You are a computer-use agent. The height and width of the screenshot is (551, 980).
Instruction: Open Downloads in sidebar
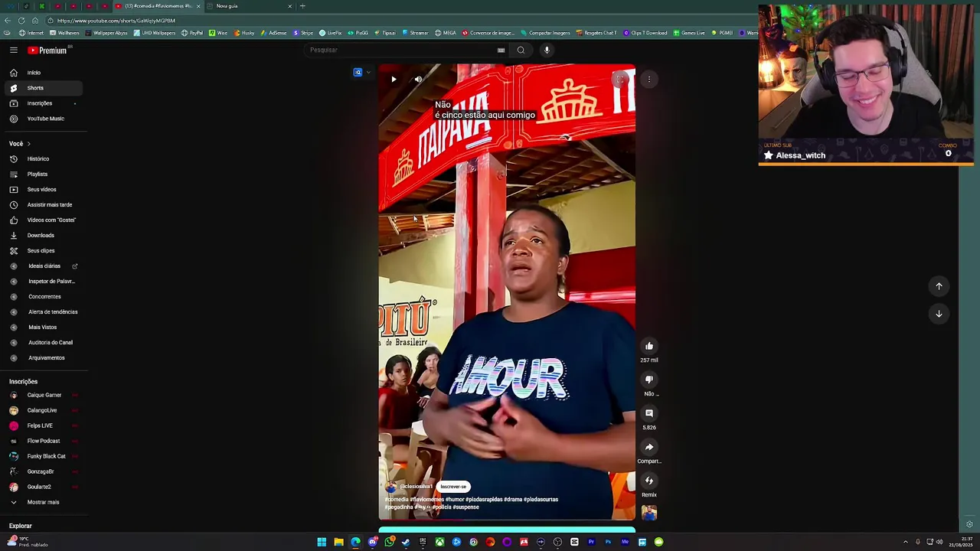point(42,236)
